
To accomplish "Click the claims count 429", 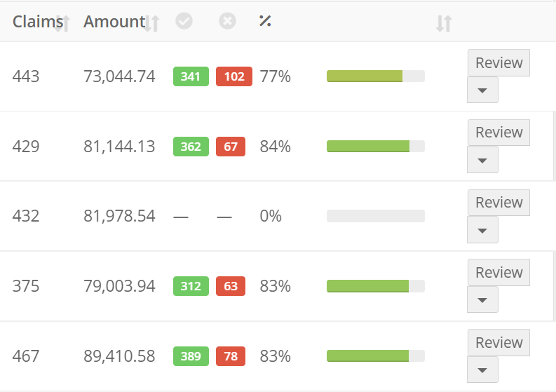I will pyautogui.click(x=26, y=146).
